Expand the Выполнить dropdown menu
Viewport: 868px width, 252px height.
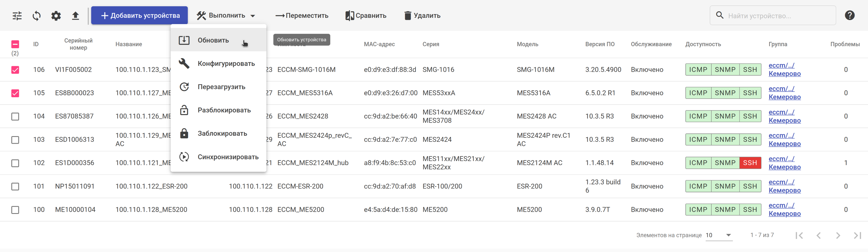coord(226,15)
